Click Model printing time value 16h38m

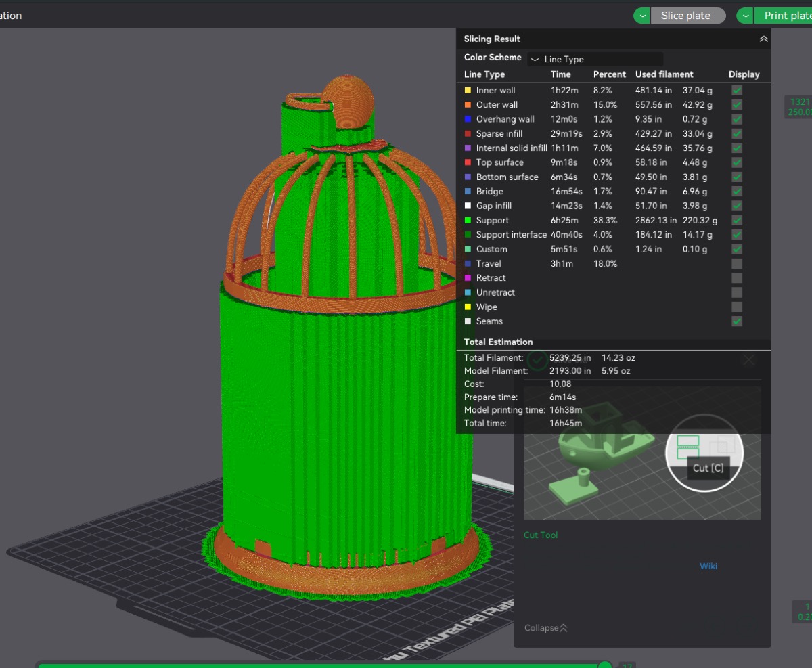566,410
